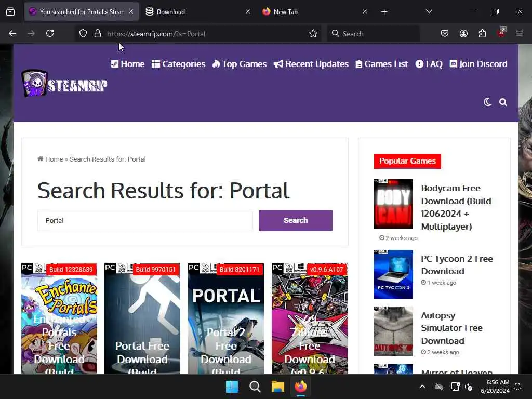Open Games List nav item

coord(382,64)
